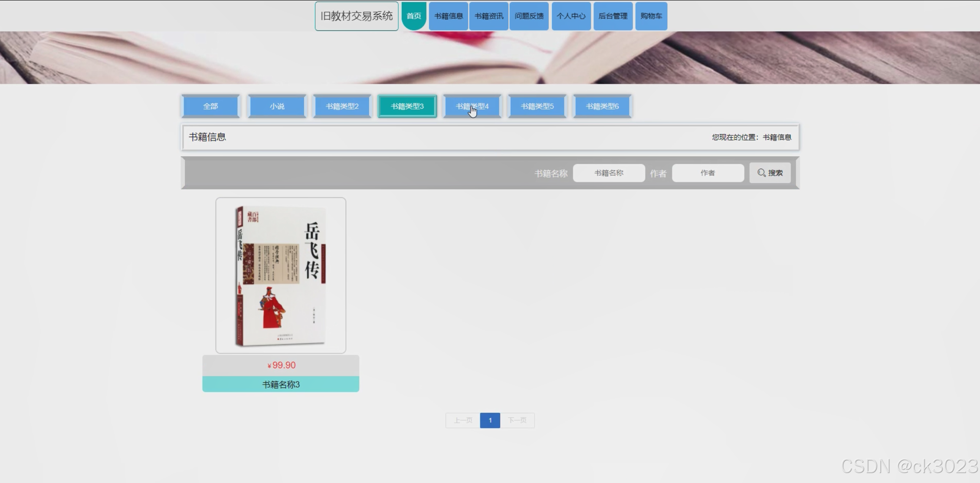Screen dimensions: 980x483
Task: Open 个人中心 in navigation bar
Action: click(571, 16)
